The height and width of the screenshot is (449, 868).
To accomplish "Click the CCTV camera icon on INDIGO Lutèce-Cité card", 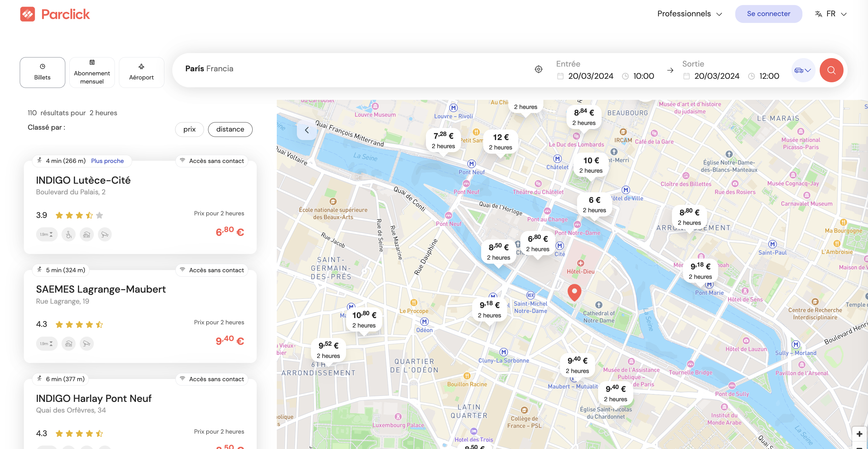I will click(x=104, y=234).
